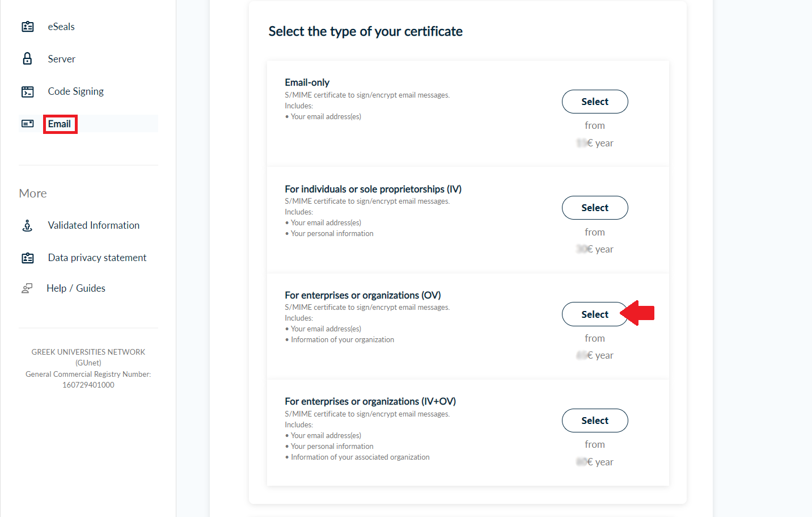
Task: Go to the Server menu item
Action: (61, 59)
